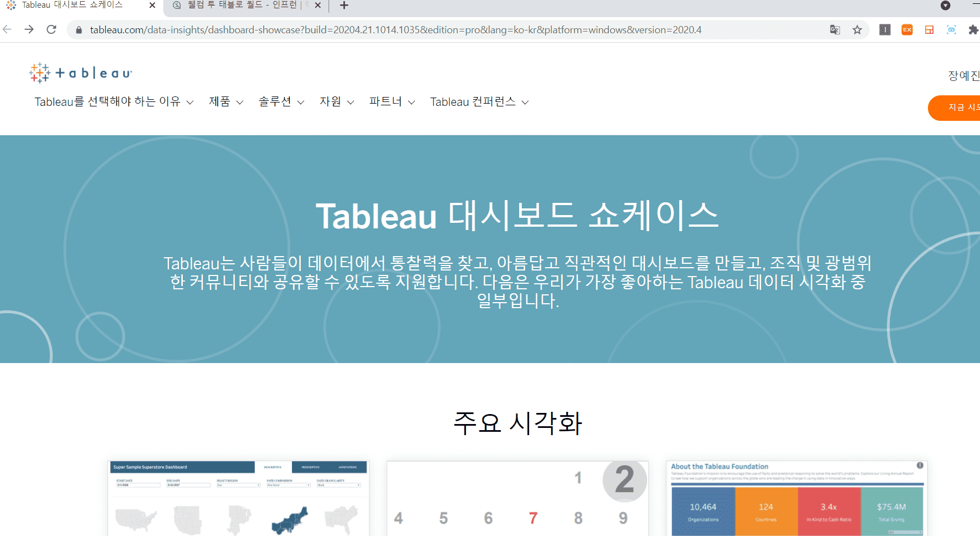Open the Super Sample Superstore Dashboard thumbnail

238,498
